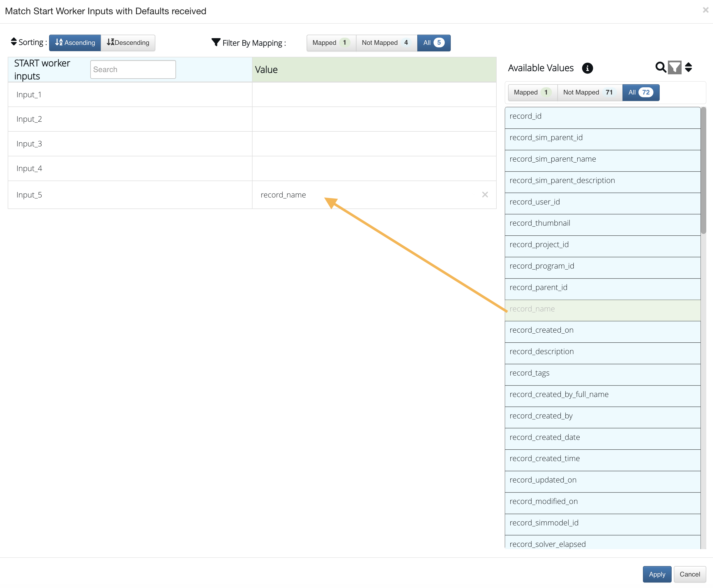Select record_simmodel_id value

pos(603,524)
